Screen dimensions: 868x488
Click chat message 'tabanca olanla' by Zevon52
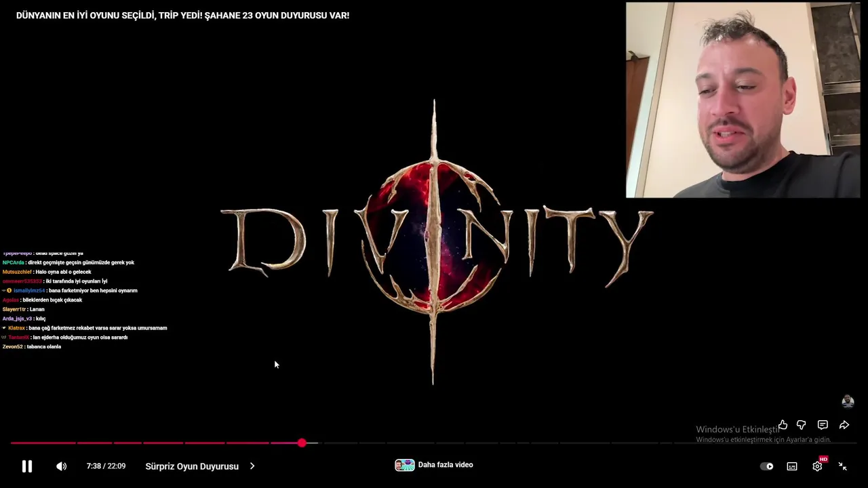pos(32,346)
